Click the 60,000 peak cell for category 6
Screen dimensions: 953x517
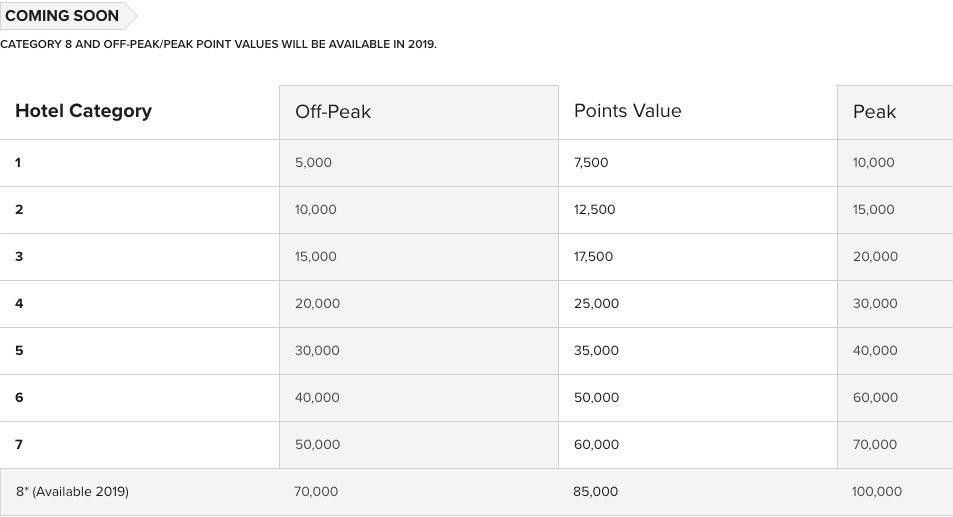click(875, 397)
